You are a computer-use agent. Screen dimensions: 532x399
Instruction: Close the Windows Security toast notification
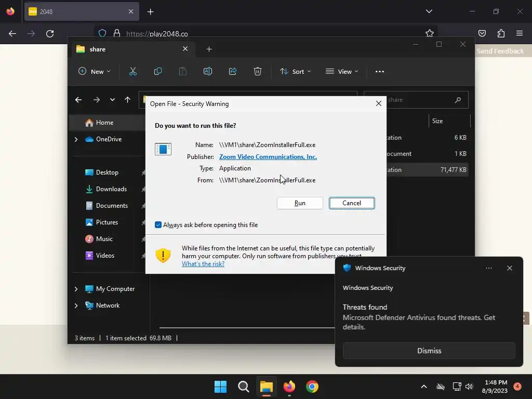point(509,268)
